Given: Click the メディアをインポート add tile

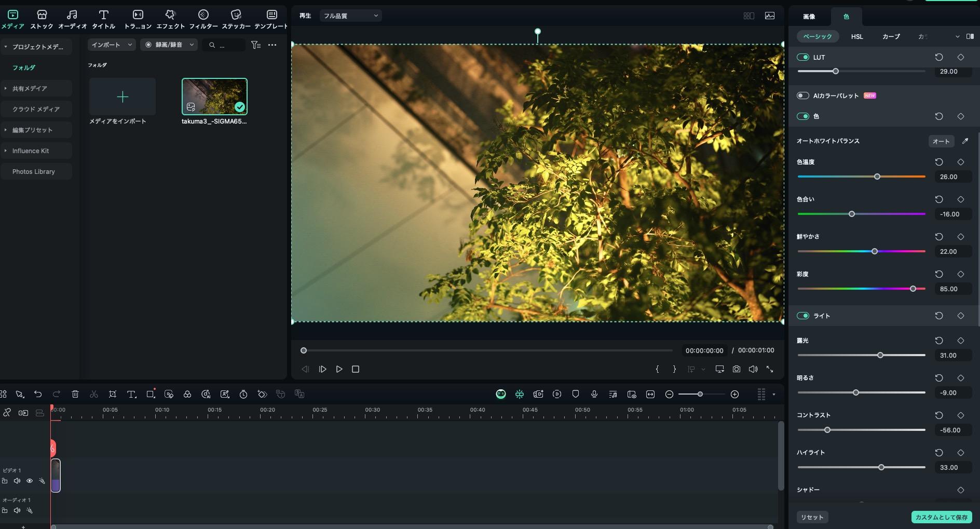Looking at the screenshot, I should coord(122,97).
